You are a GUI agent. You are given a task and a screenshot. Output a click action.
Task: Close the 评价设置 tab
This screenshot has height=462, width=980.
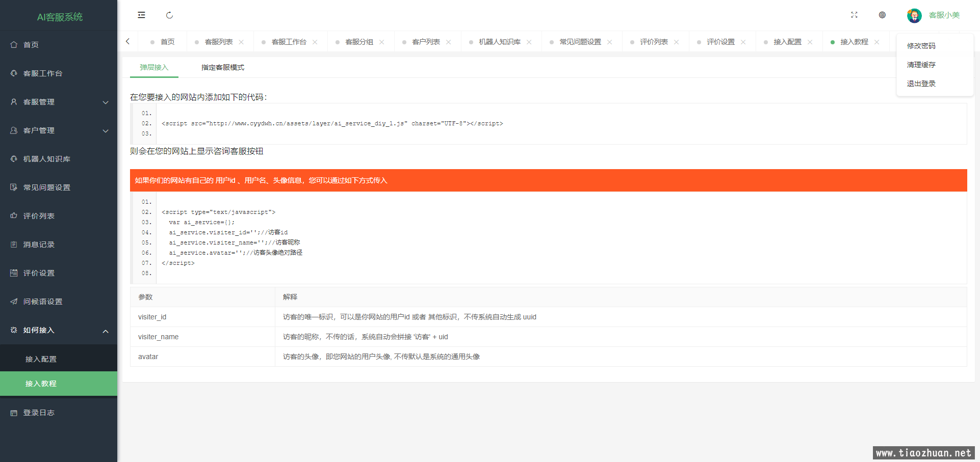coord(743,42)
